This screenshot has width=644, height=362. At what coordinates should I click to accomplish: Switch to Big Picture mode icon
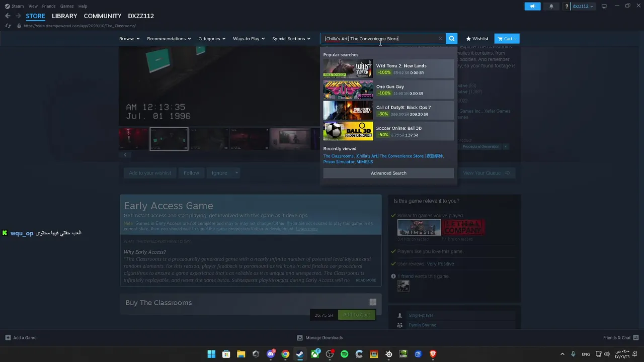click(604, 6)
